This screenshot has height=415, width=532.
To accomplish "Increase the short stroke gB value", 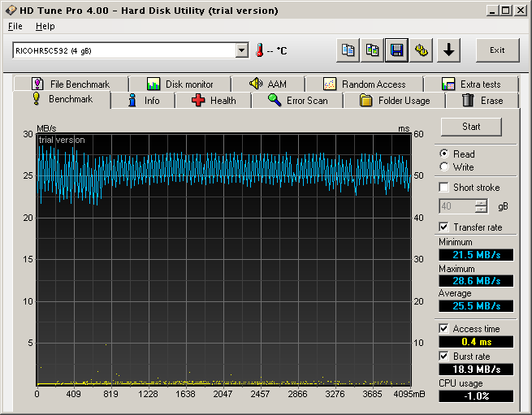I will (481, 203).
